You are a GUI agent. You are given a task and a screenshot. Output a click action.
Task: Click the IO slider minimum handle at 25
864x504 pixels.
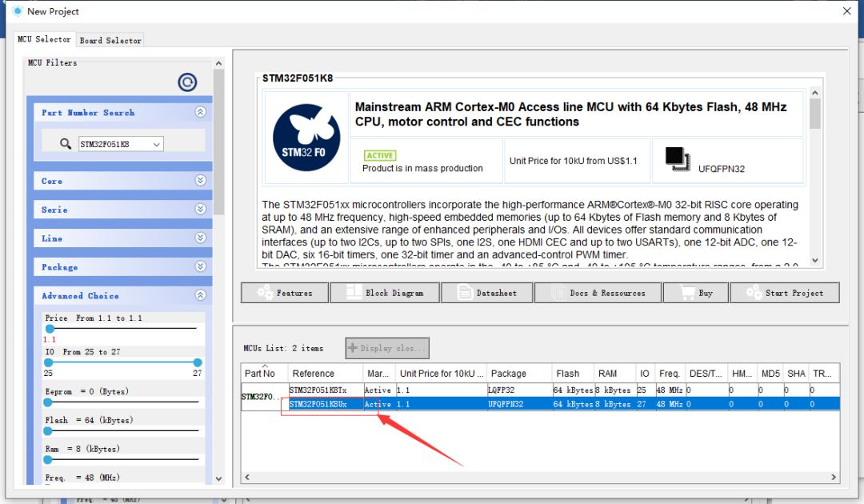tap(49, 362)
